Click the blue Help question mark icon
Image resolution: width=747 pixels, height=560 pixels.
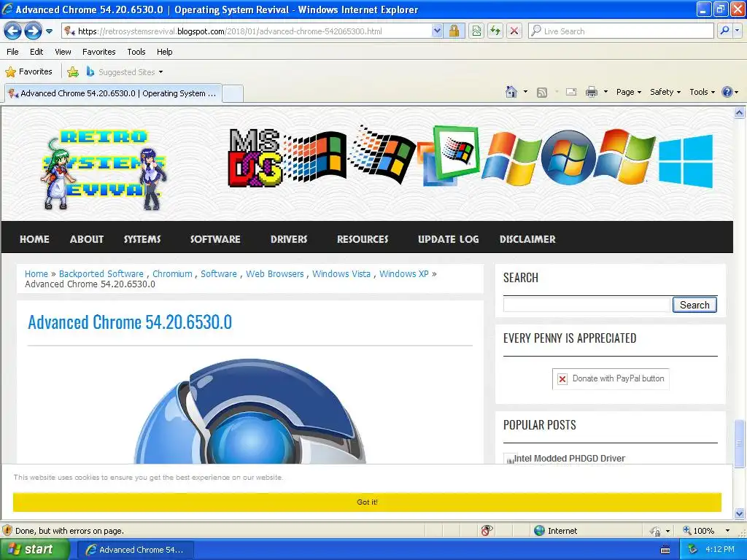tap(727, 92)
